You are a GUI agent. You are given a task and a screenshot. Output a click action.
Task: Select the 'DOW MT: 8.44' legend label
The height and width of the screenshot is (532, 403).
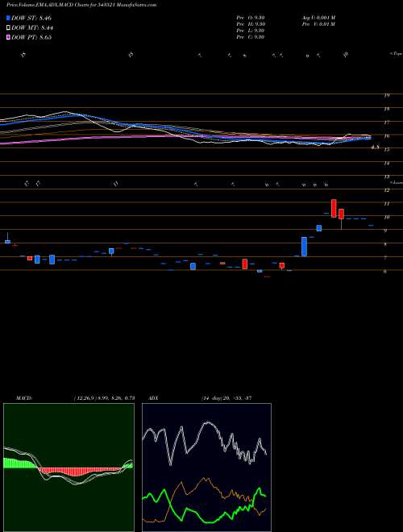coord(32,28)
